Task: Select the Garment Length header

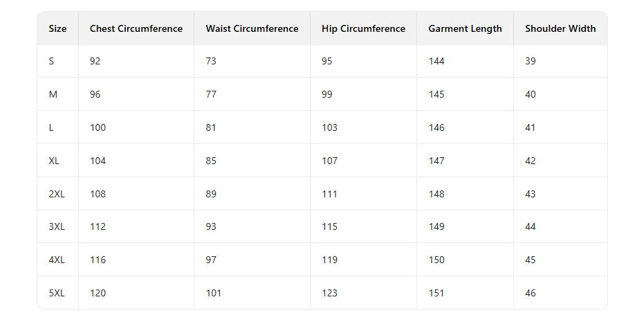Action: pos(465,28)
